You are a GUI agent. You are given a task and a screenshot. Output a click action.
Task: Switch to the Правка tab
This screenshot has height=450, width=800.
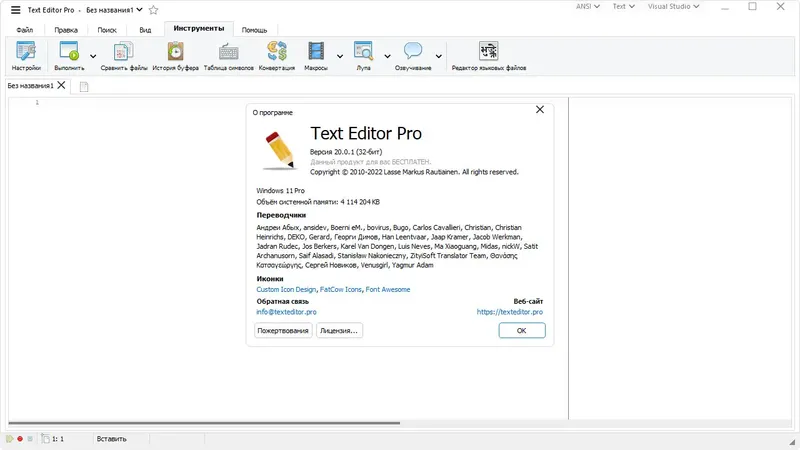pyautogui.click(x=66, y=30)
